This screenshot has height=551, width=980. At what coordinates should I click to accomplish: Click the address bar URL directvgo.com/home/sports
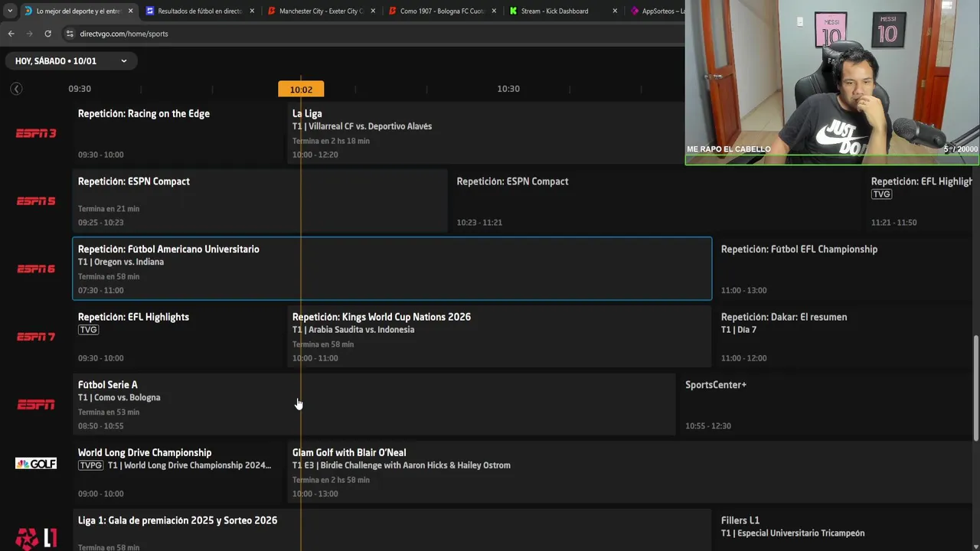(x=124, y=34)
